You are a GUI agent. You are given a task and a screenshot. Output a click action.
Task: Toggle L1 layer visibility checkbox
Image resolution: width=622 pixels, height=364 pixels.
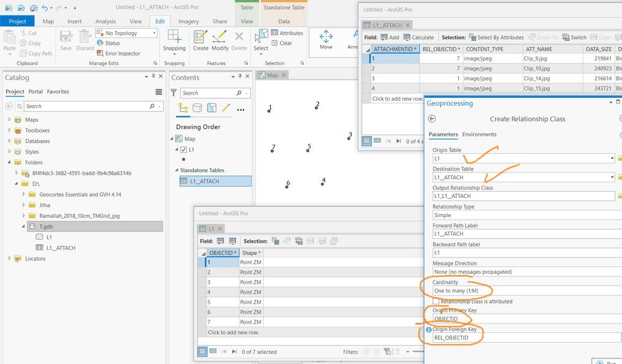tap(184, 149)
